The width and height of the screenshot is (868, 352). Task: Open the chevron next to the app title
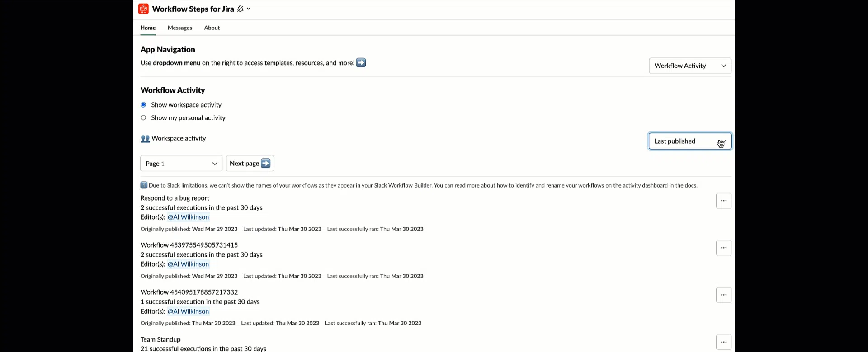249,9
